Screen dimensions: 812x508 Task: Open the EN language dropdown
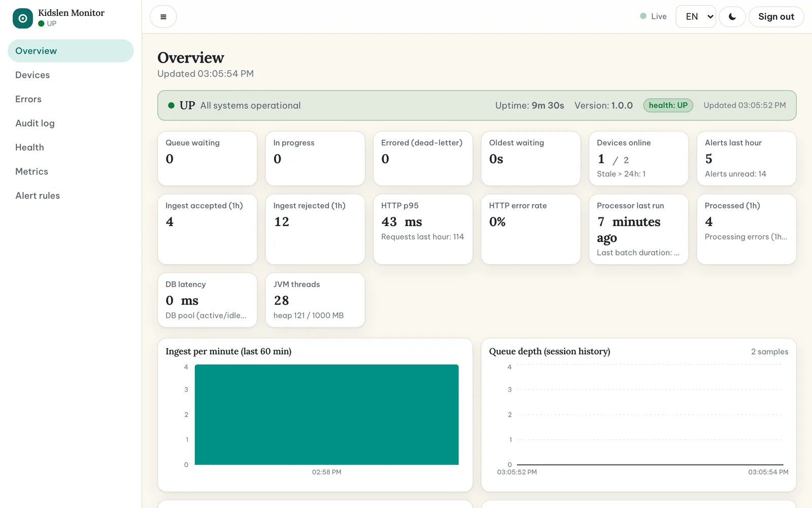coord(696,17)
